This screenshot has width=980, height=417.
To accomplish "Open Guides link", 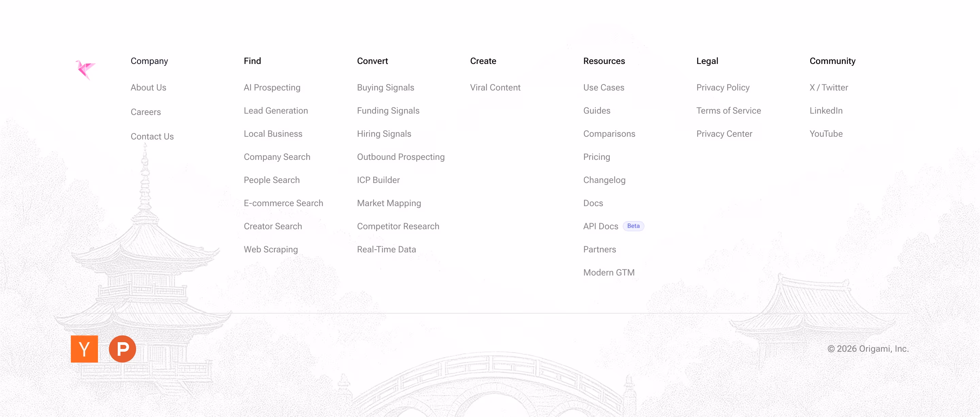I will (x=597, y=111).
